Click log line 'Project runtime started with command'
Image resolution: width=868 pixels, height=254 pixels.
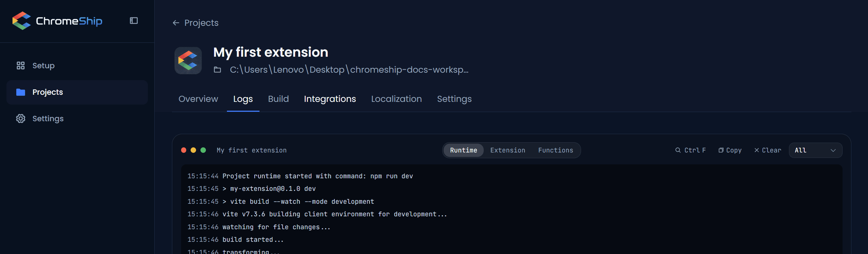pyautogui.click(x=317, y=176)
